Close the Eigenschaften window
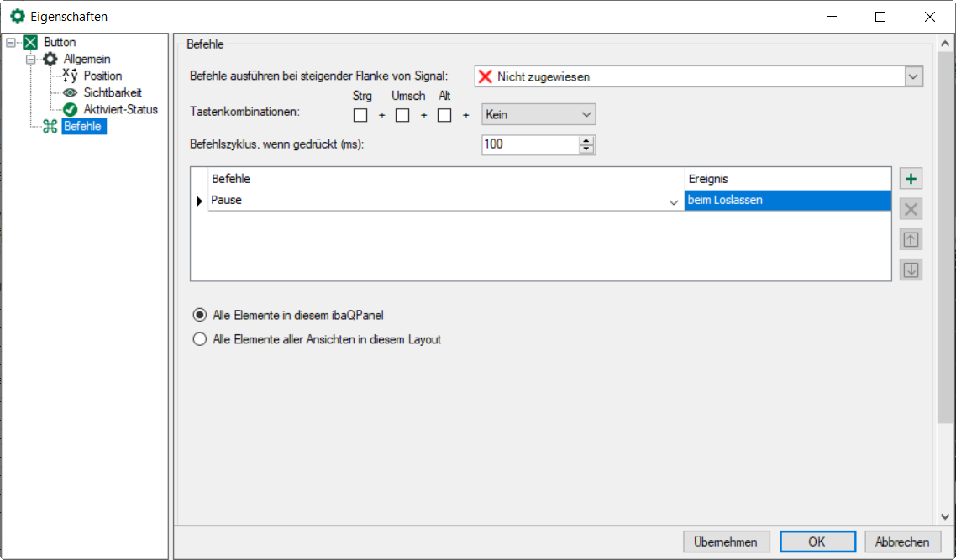The width and height of the screenshot is (956, 560). click(930, 17)
